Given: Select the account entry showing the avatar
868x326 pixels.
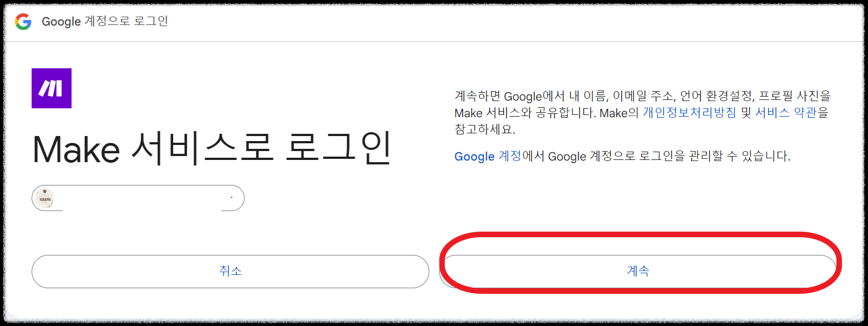Looking at the screenshot, I should pyautogui.click(x=138, y=198).
